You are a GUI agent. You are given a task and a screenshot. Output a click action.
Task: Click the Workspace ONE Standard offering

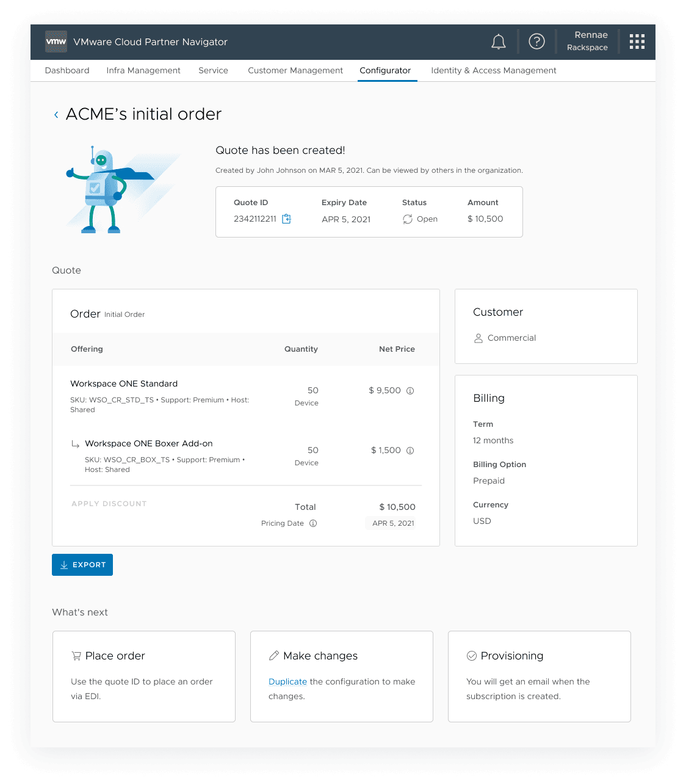click(124, 383)
